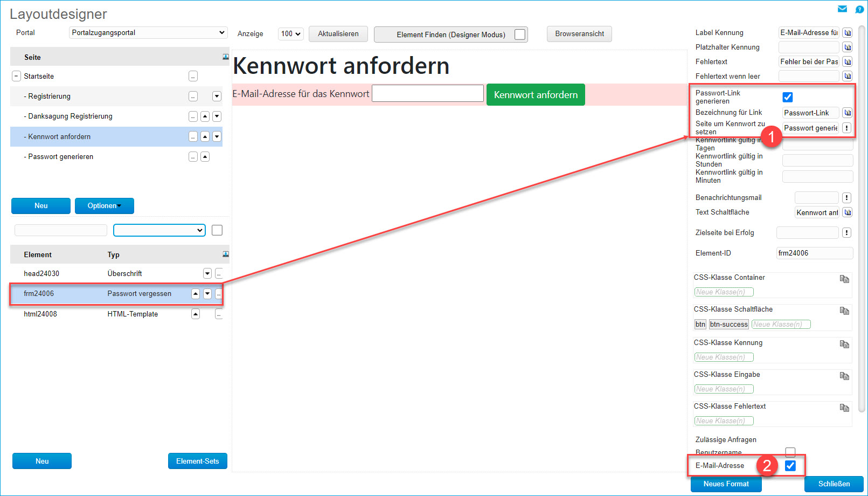Click the exclamation button for Seite um Kennwort
Screen dimensions: 868x496
tap(847, 128)
